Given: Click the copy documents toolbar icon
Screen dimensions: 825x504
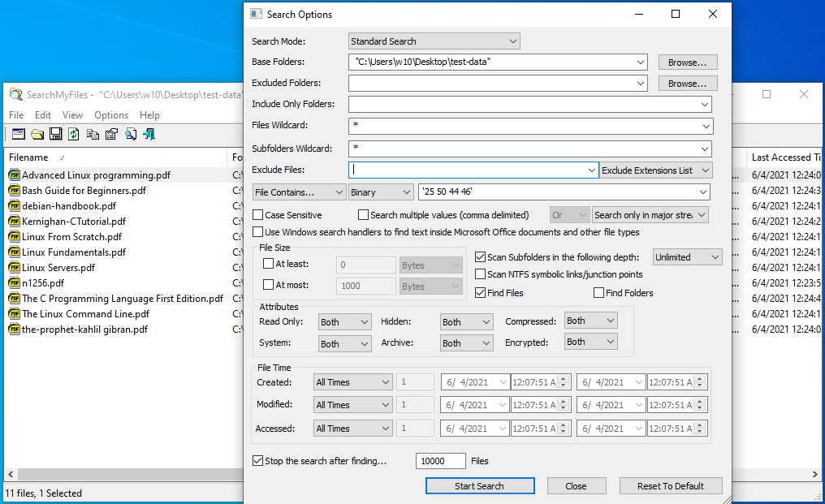Looking at the screenshot, I should [x=93, y=134].
